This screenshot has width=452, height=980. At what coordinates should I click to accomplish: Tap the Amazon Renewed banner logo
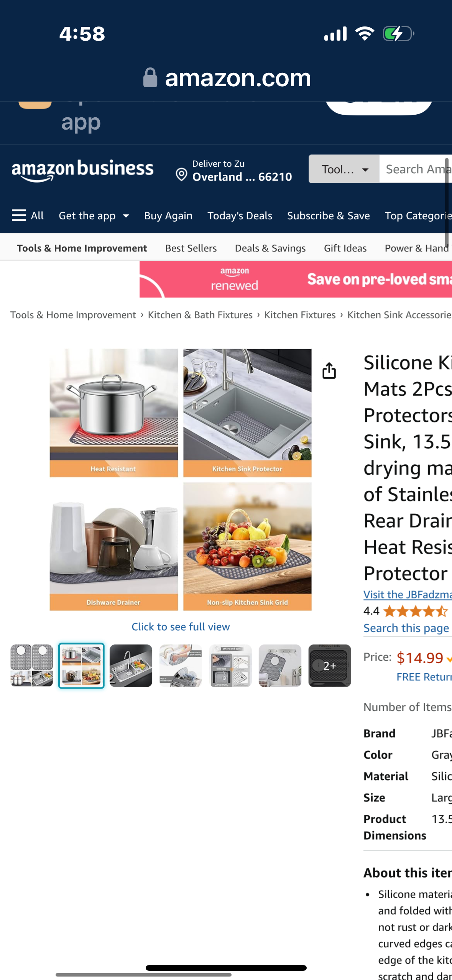pos(234,279)
